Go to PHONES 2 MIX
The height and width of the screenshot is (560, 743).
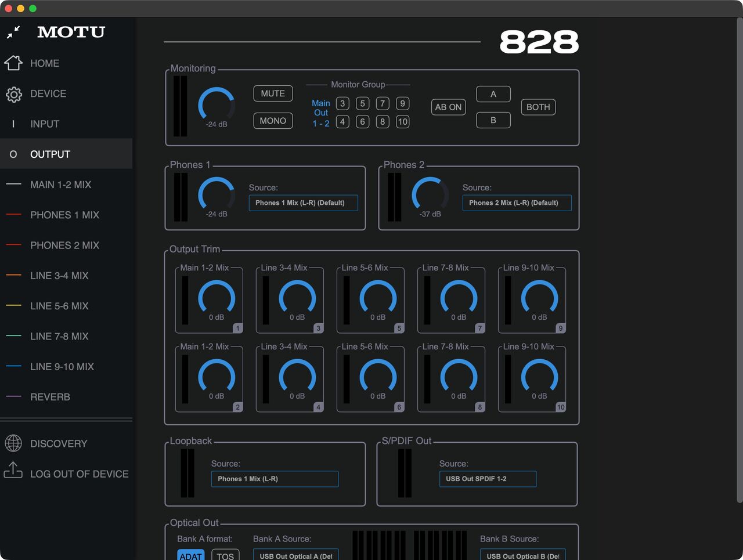[x=66, y=245]
